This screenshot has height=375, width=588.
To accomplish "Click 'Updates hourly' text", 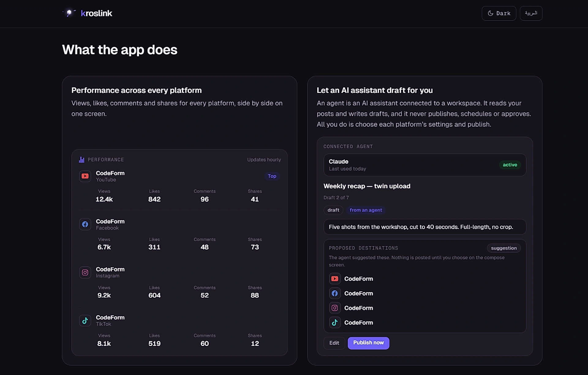I will pos(264,160).
